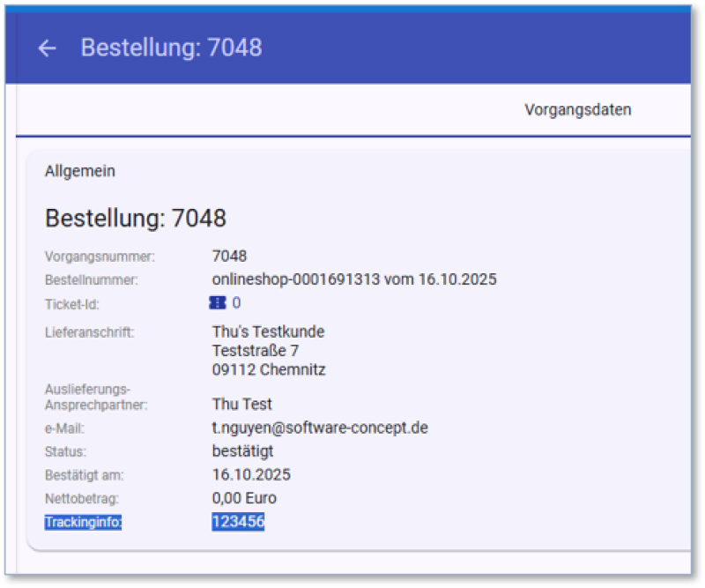The height and width of the screenshot is (588, 705).
Task: Click the highlighted Trackinginfo label
Action: 84,523
